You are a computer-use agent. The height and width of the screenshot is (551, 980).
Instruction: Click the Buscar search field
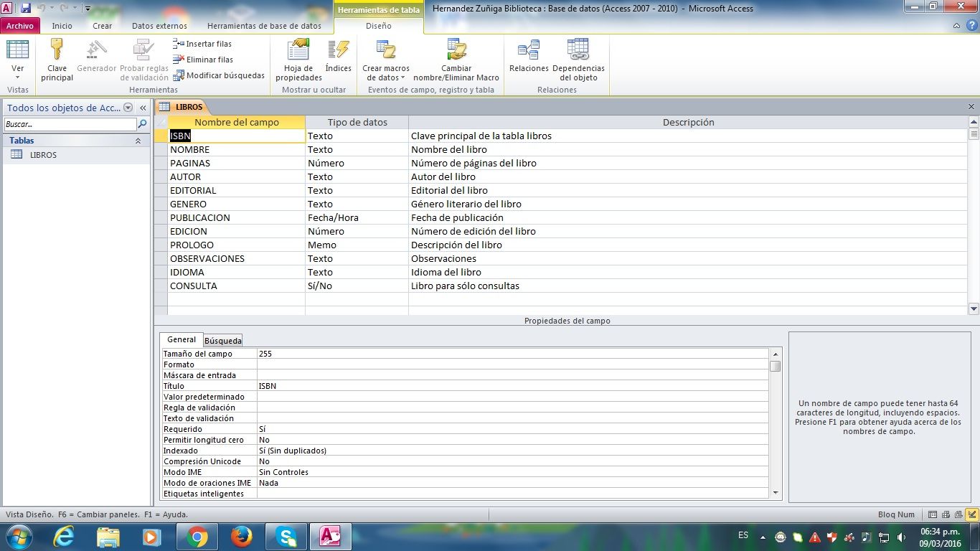click(70, 124)
